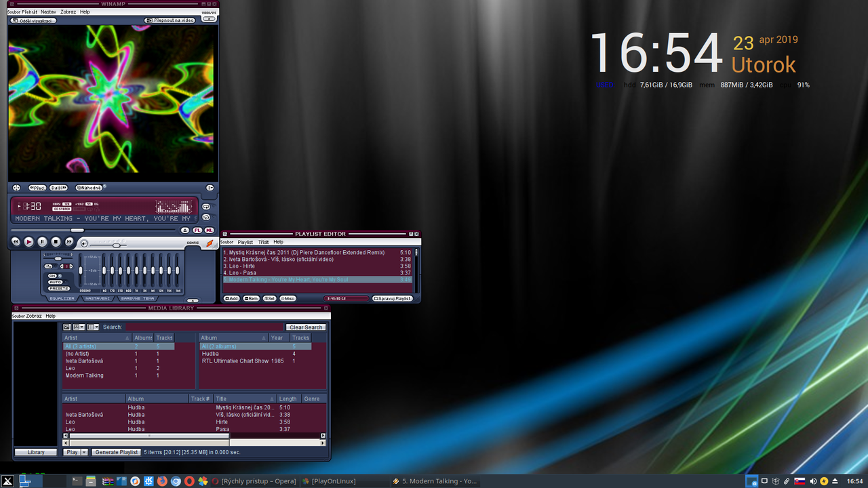868x488 pixels.
Task: Click the eject/open file button
Action: 185,230
